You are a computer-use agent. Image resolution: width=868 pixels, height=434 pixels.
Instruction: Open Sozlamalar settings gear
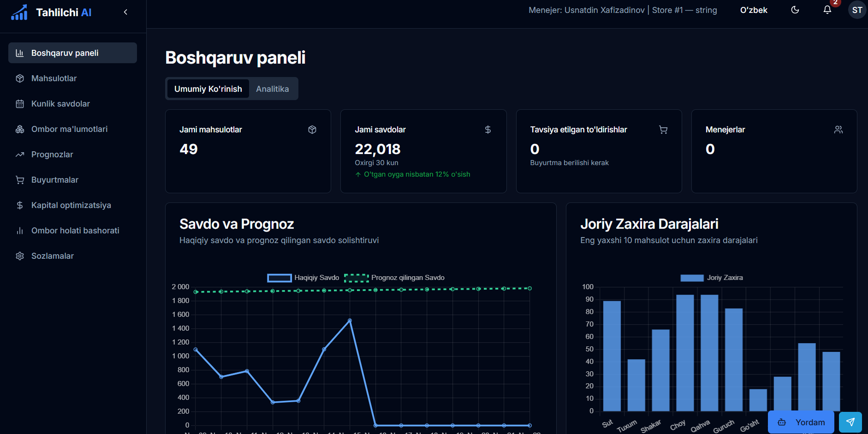coord(53,256)
